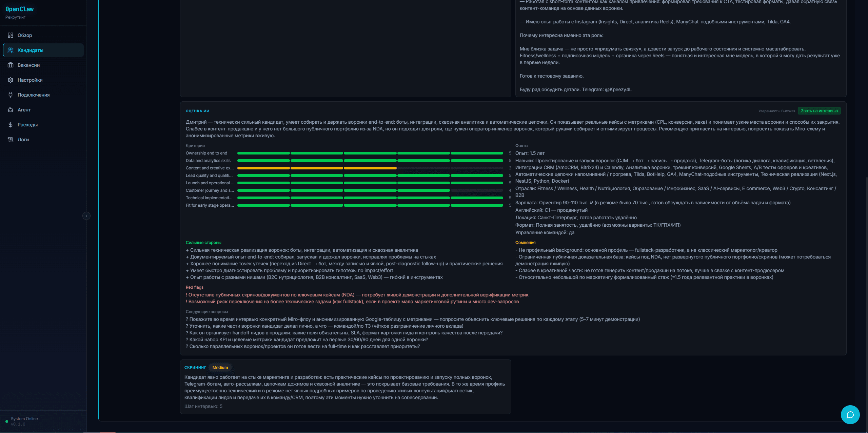Open the Вакансии briefcase icon
Viewport: 868px width, 433px height.
pos(10,65)
